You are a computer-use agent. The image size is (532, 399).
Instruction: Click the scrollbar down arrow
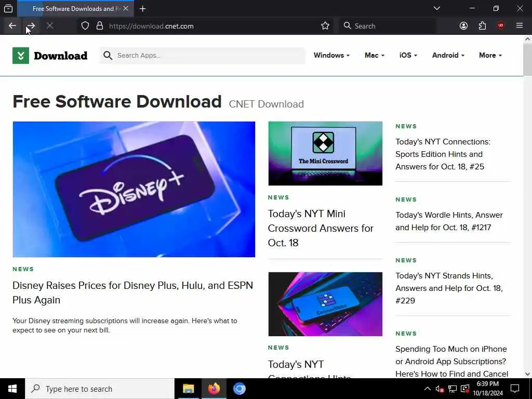tap(527, 374)
